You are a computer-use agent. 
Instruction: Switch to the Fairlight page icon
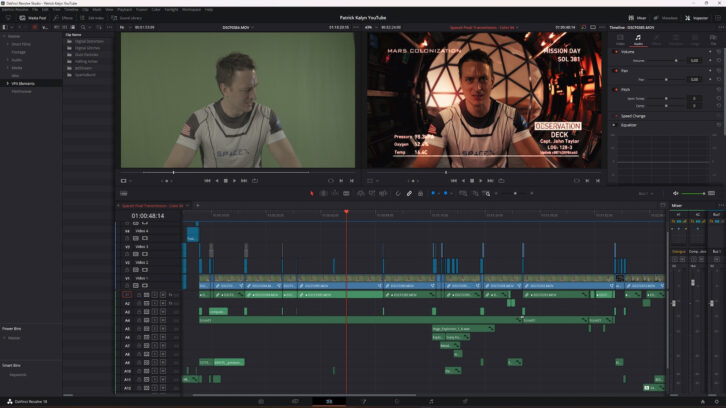[431, 402]
